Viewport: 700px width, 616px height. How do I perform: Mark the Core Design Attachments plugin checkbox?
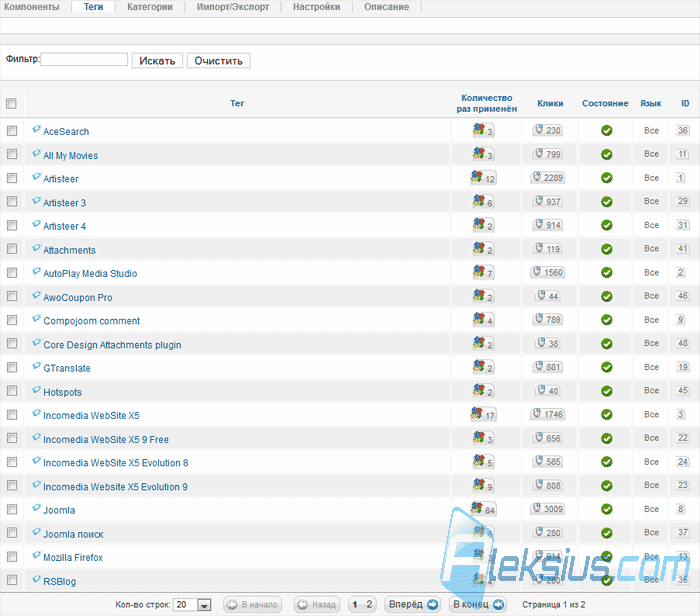[x=12, y=343]
